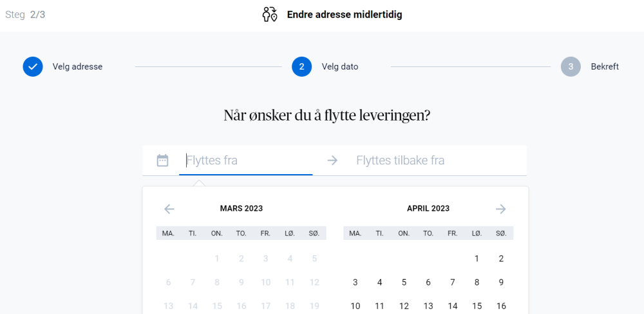
Task: Click the step 2 circle icon
Action: (301, 66)
